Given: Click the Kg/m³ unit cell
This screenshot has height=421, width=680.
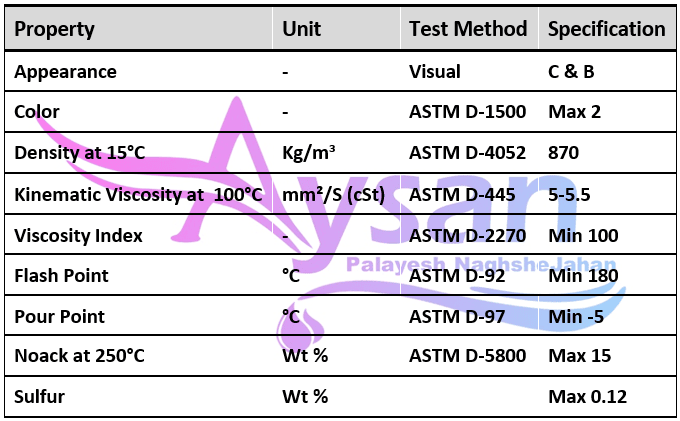Looking at the screenshot, I should (x=309, y=153).
